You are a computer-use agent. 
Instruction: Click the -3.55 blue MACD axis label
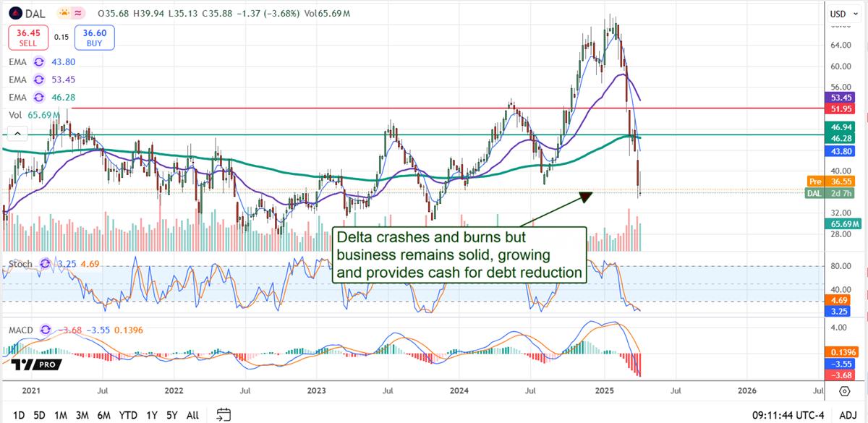(x=841, y=364)
